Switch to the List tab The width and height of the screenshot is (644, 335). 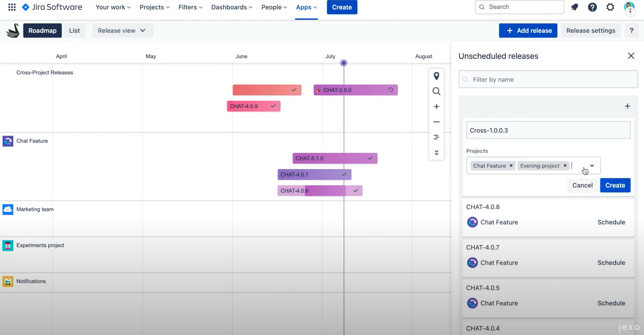click(x=74, y=30)
